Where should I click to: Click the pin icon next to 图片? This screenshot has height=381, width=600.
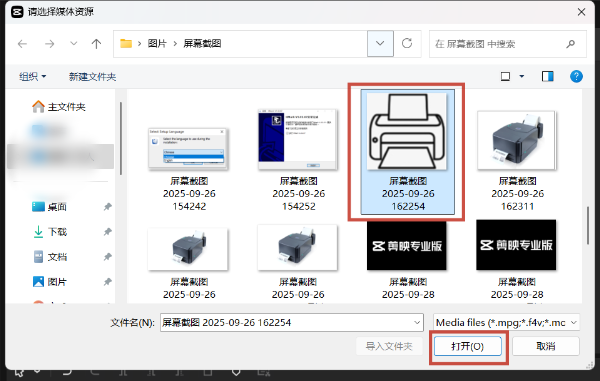(108, 282)
